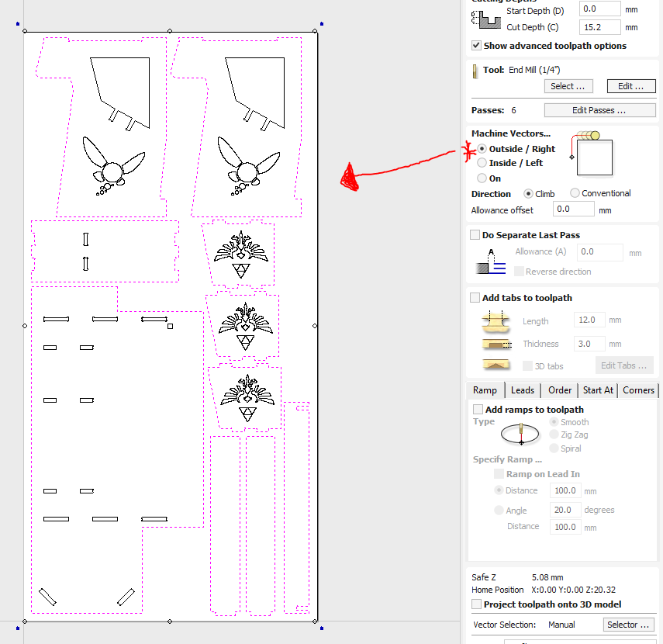Click the tab length illustration icon
Viewport: 663px width, 644px height.
496,320
